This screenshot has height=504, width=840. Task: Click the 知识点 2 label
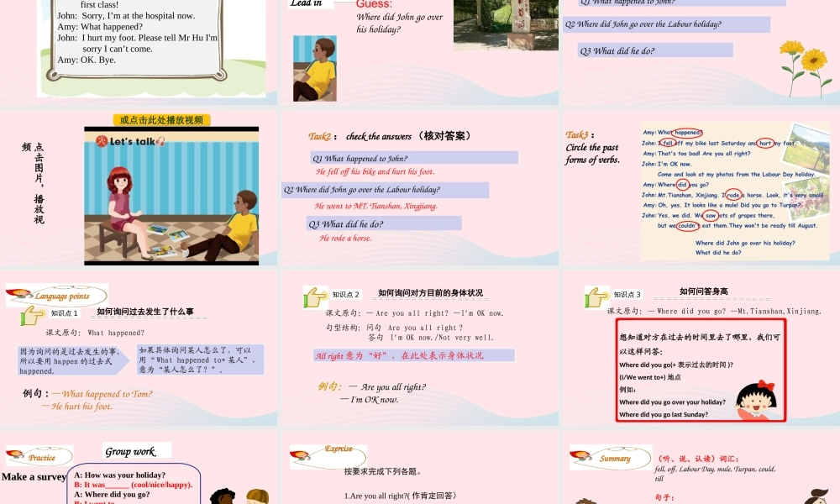pyautogui.click(x=345, y=294)
